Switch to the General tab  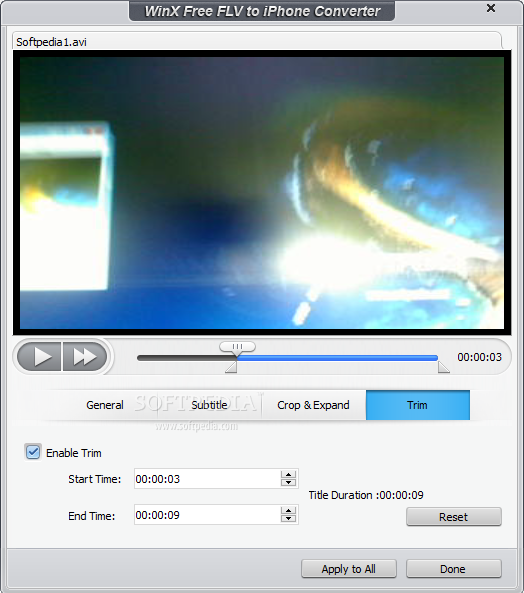click(105, 405)
